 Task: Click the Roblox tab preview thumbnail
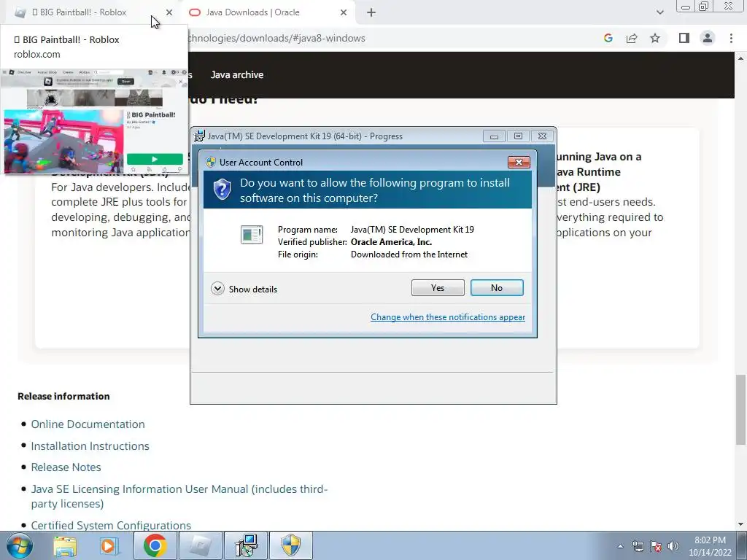[x=94, y=121]
